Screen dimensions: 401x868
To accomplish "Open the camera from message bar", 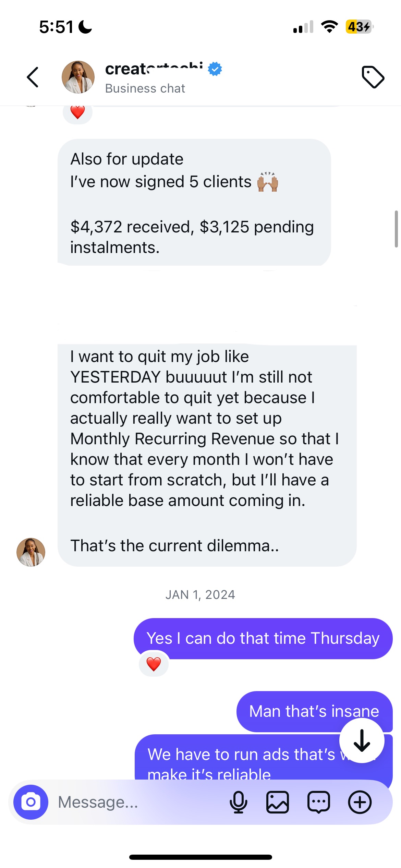I will pos(31,802).
